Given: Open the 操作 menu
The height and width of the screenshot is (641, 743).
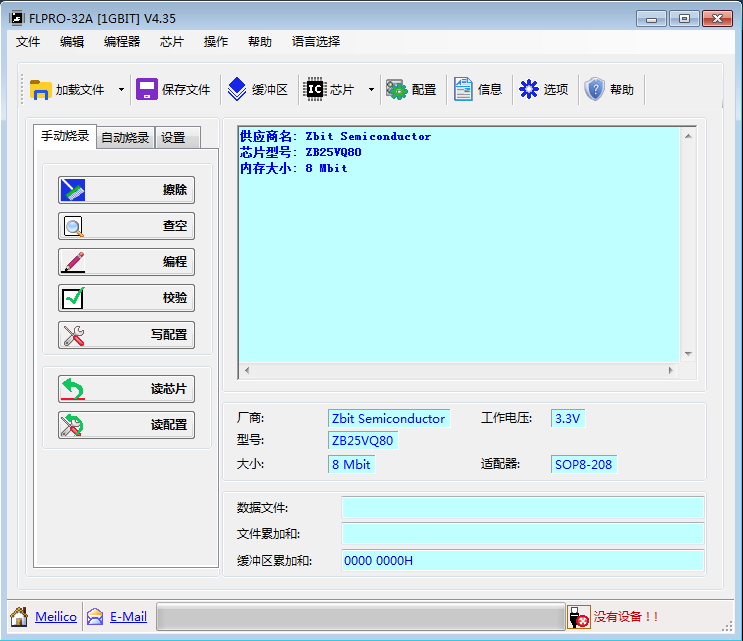Looking at the screenshot, I should (216, 42).
